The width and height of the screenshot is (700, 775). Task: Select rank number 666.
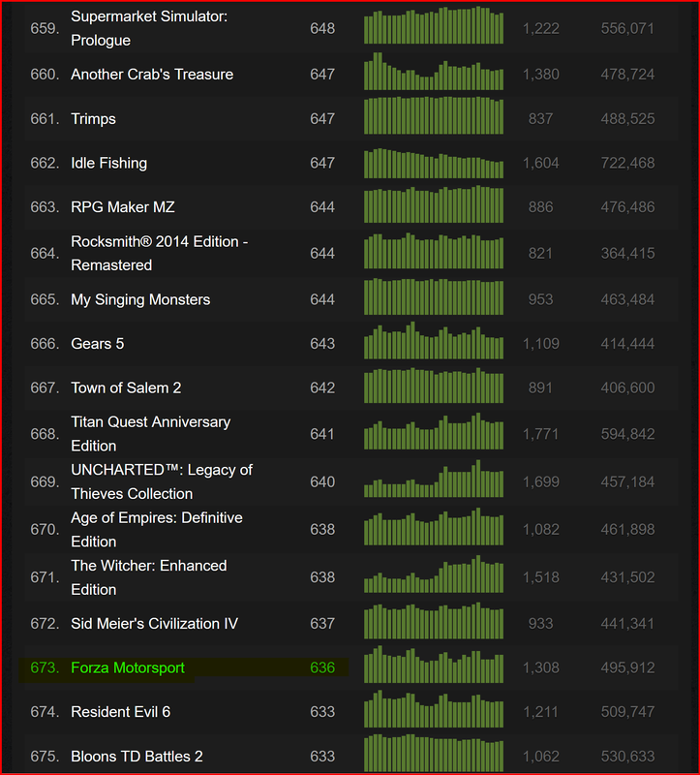click(45, 343)
